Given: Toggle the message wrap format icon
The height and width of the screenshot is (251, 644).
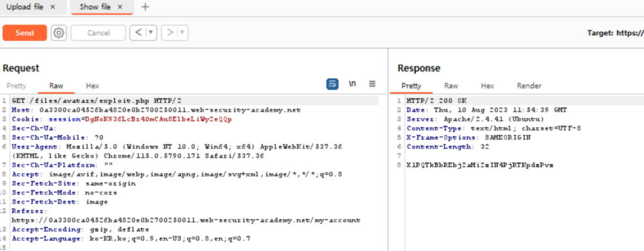Looking at the screenshot, I should tap(332, 84).
